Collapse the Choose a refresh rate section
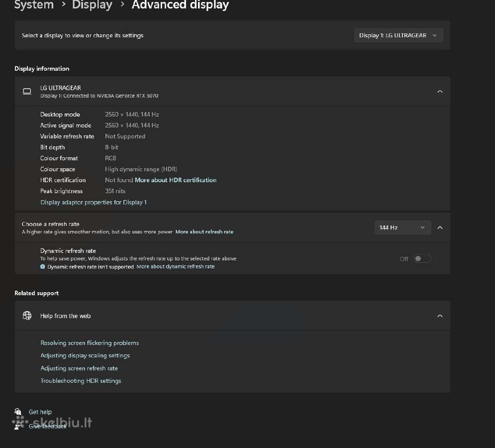The image size is (495, 448). [x=440, y=227]
